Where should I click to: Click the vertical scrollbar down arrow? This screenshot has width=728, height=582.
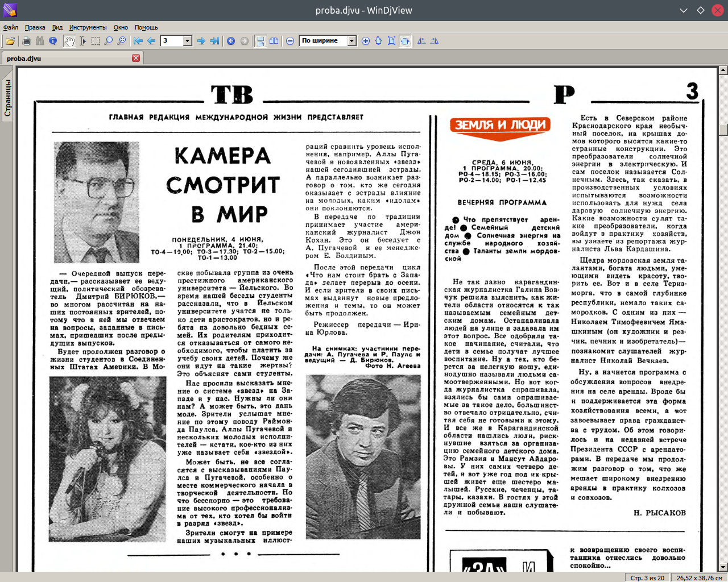point(723,567)
